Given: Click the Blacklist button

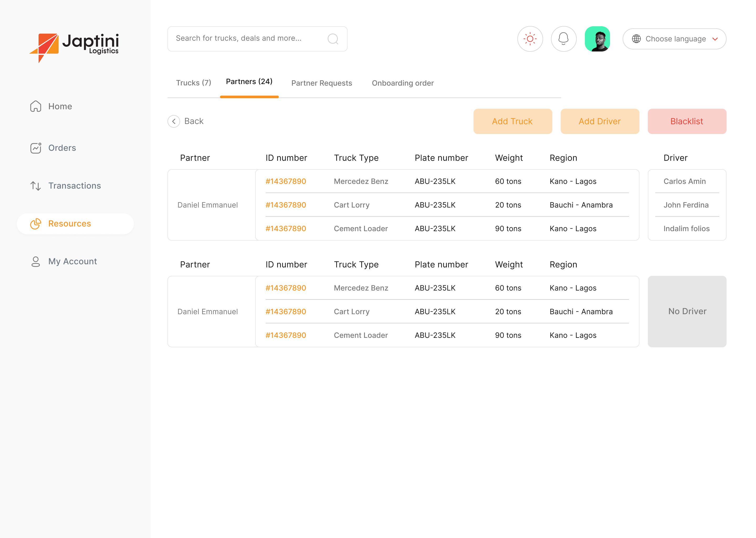Looking at the screenshot, I should coord(687,121).
